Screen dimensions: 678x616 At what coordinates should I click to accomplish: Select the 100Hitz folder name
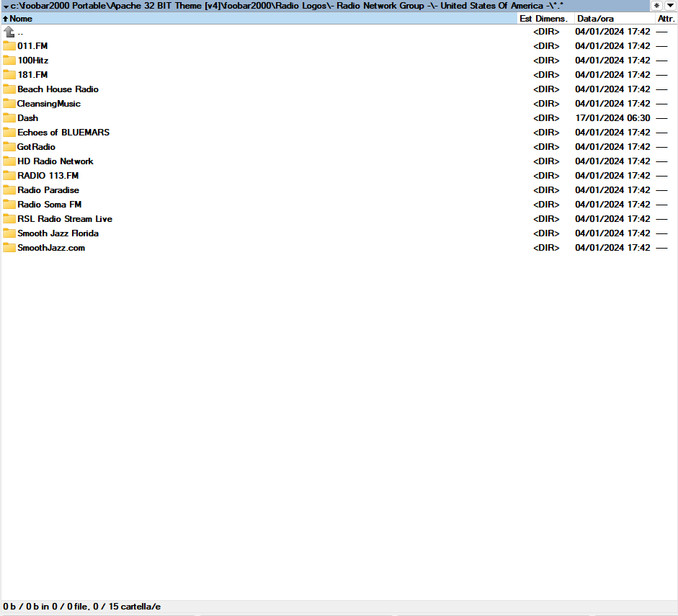tap(33, 60)
